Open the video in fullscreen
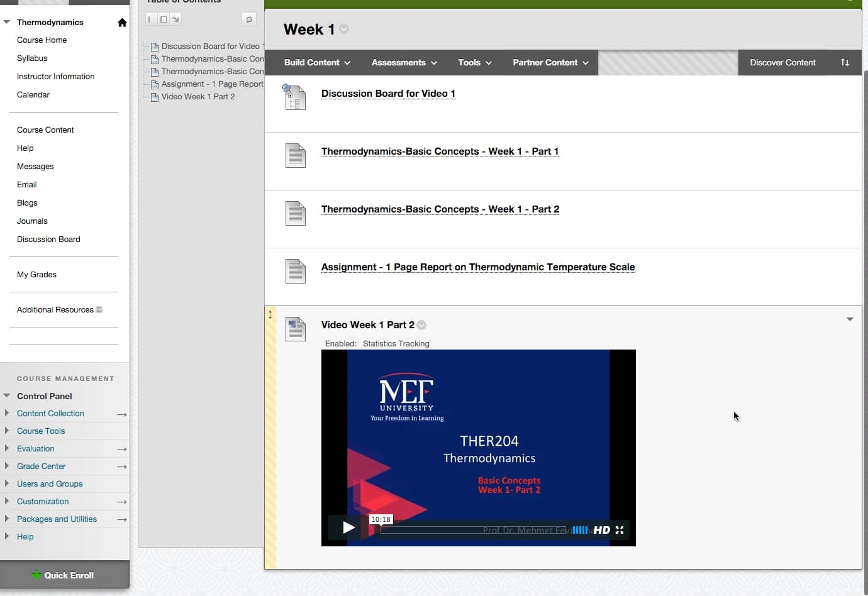This screenshot has width=868, height=596. [x=620, y=530]
